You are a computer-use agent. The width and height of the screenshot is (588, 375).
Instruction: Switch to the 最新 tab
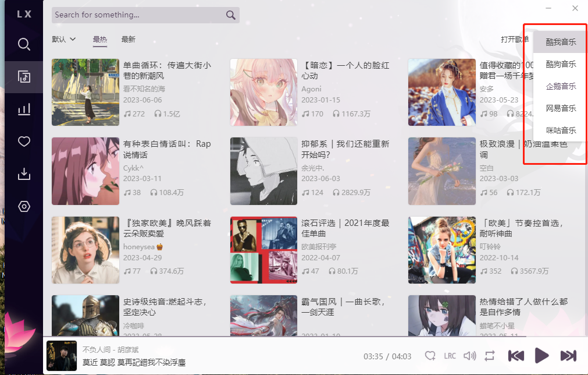127,39
